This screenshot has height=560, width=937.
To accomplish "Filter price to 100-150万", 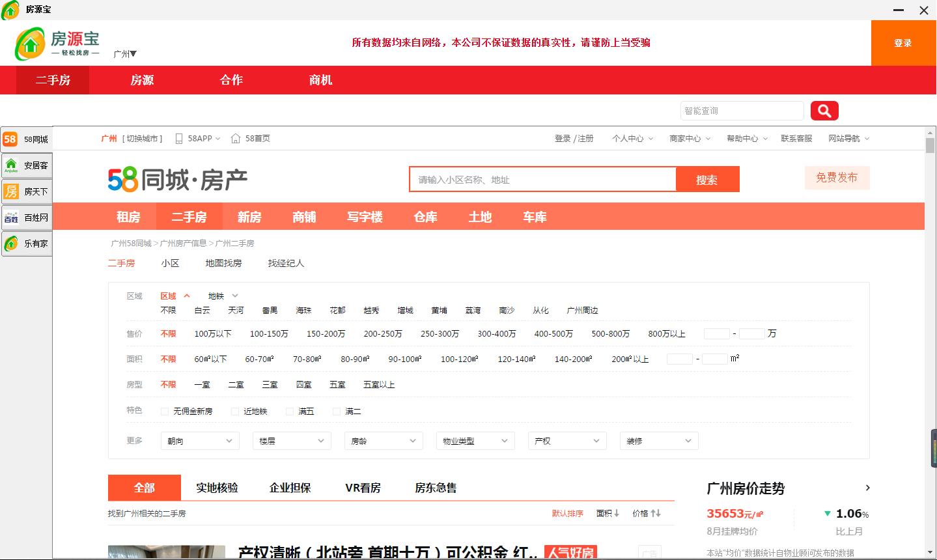I will click(x=269, y=334).
